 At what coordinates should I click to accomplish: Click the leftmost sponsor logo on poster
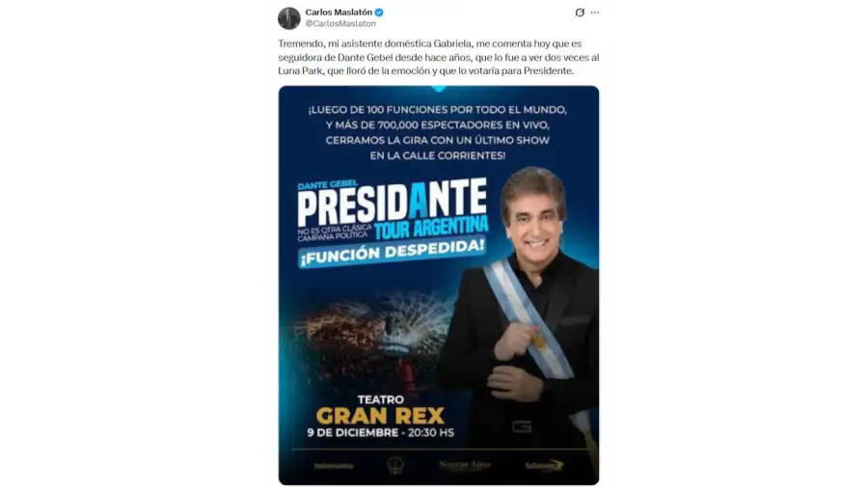point(334,466)
